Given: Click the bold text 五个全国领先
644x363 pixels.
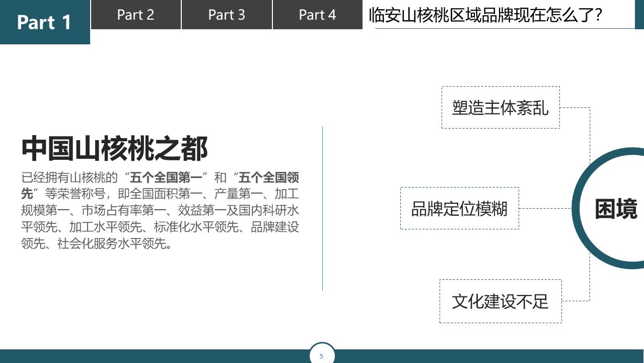Looking at the screenshot, I should pyautogui.click(x=268, y=177).
